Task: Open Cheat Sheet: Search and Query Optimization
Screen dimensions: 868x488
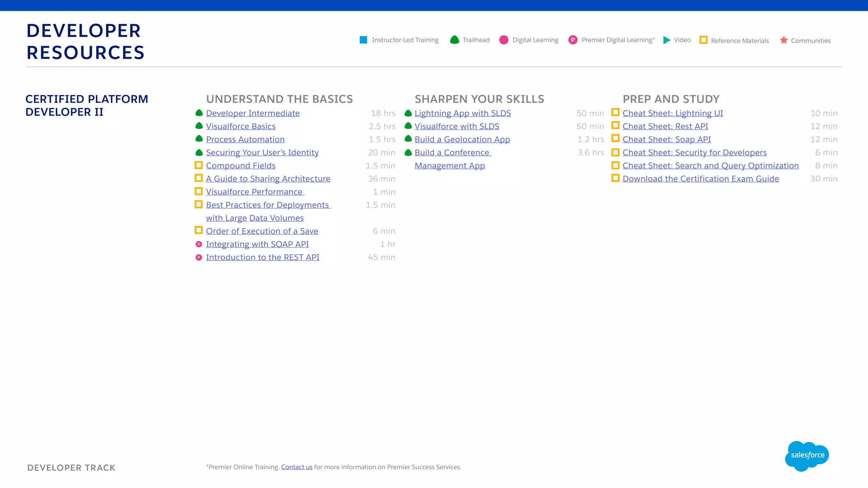Action: pos(711,166)
